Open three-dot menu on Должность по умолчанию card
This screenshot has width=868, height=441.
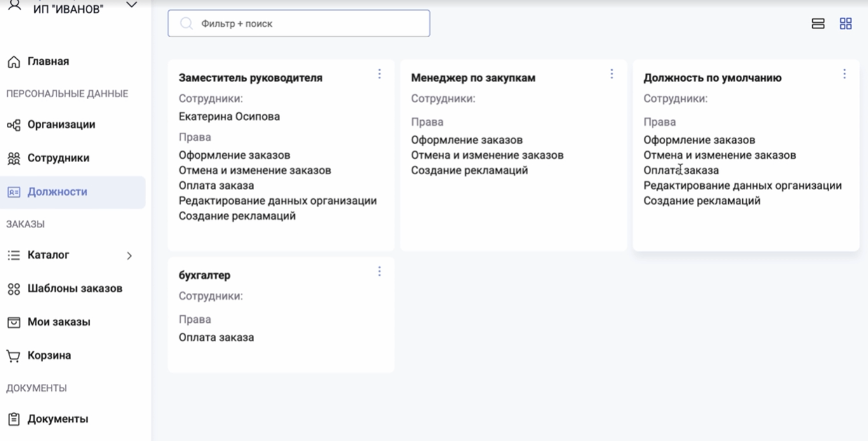coord(844,74)
